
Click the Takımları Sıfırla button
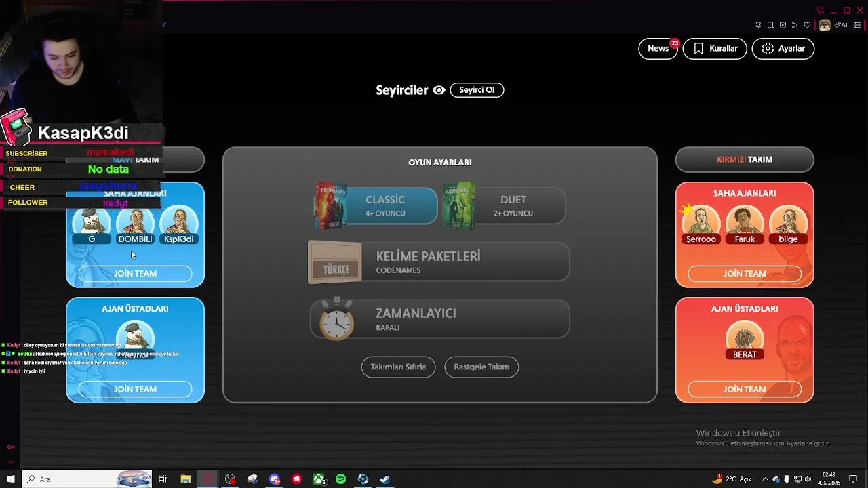(x=398, y=367)
